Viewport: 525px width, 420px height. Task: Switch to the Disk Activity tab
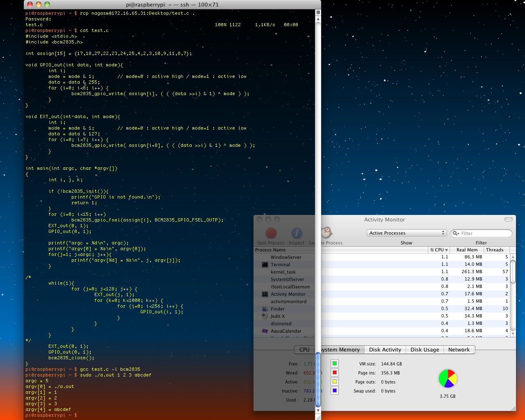[385, 349]
